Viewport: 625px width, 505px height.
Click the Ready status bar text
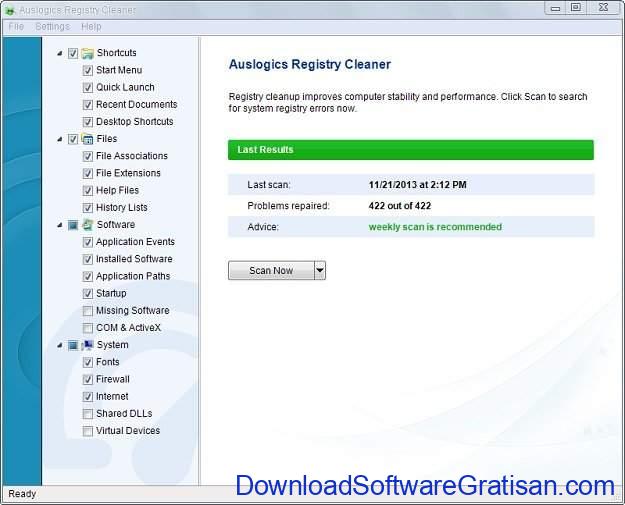click(x=22, y=494)
